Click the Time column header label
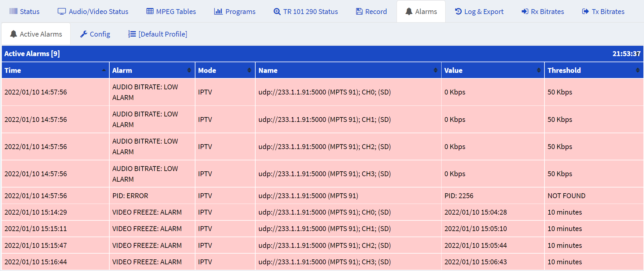The height and width of the screenshot is (271, 644). point(13,70)
